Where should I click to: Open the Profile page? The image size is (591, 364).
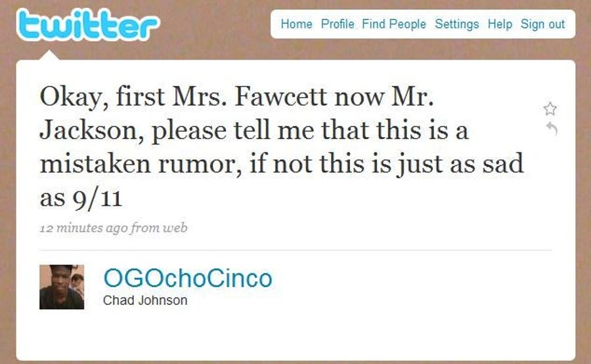[x=338, y=24]
